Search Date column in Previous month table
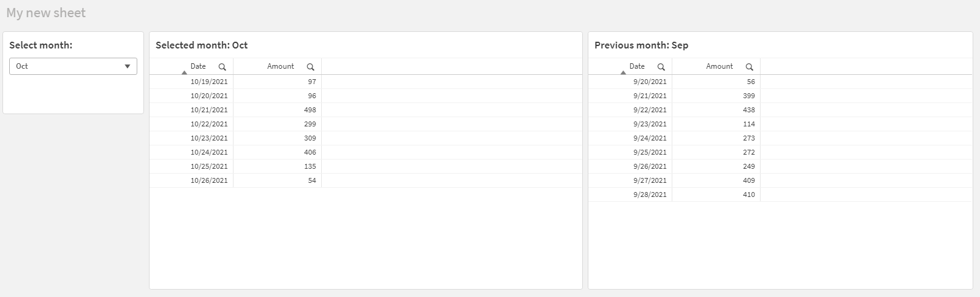 [661, 67]
